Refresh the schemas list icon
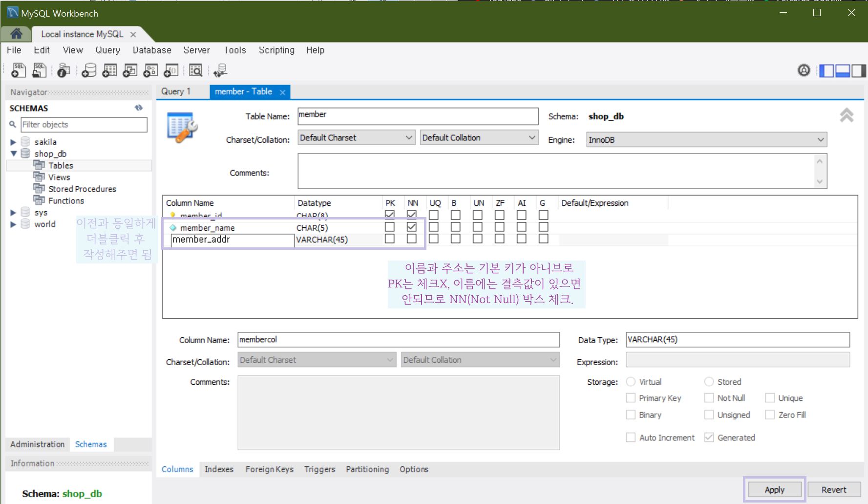The height and width of the screenshot is (504, 868). 139,108
